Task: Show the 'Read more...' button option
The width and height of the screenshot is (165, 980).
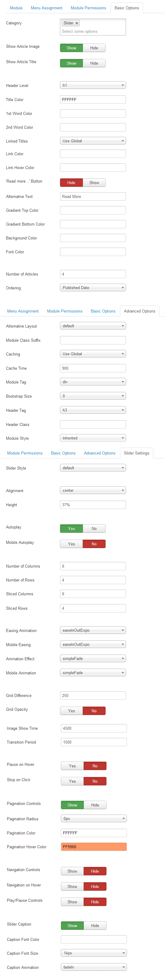Action: point(94,183)
